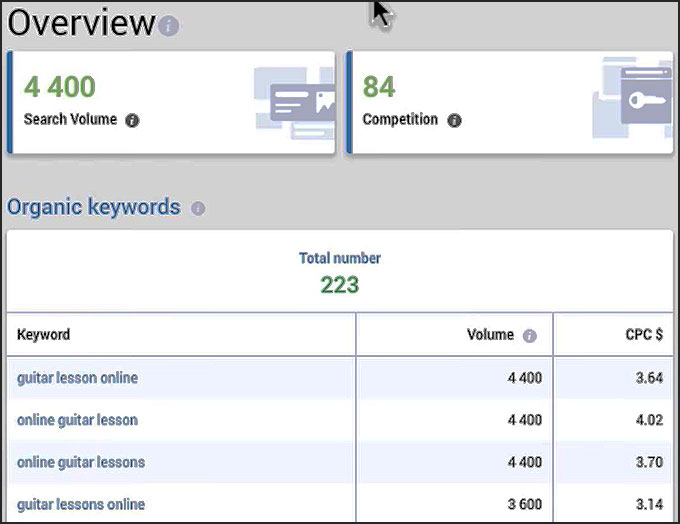Open the 'guitar lessons online' keyword link

(x=81, y=504)
